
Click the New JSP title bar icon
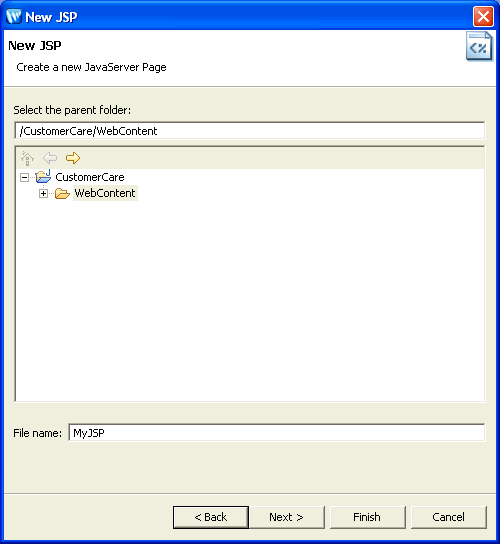pyautogui.click(x=14, y=16)
